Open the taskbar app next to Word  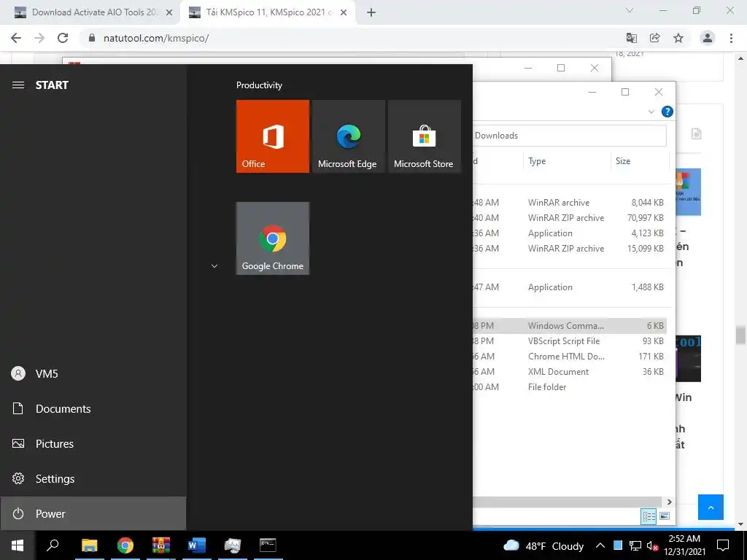[233, 545]
